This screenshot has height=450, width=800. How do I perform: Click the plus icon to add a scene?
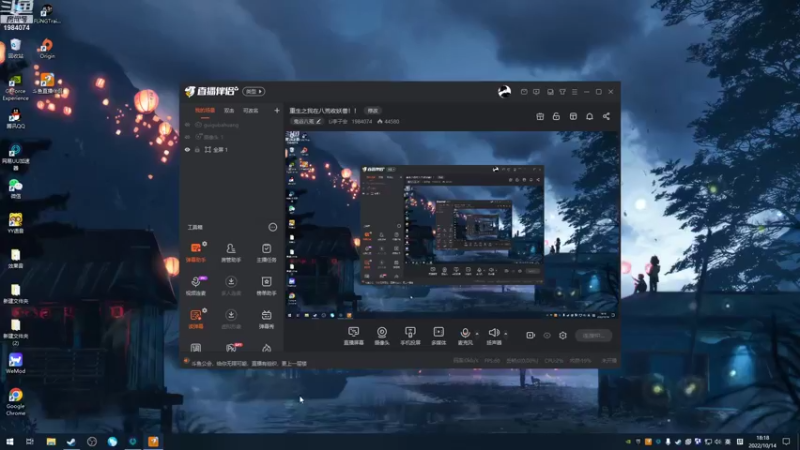pos(277,110)
